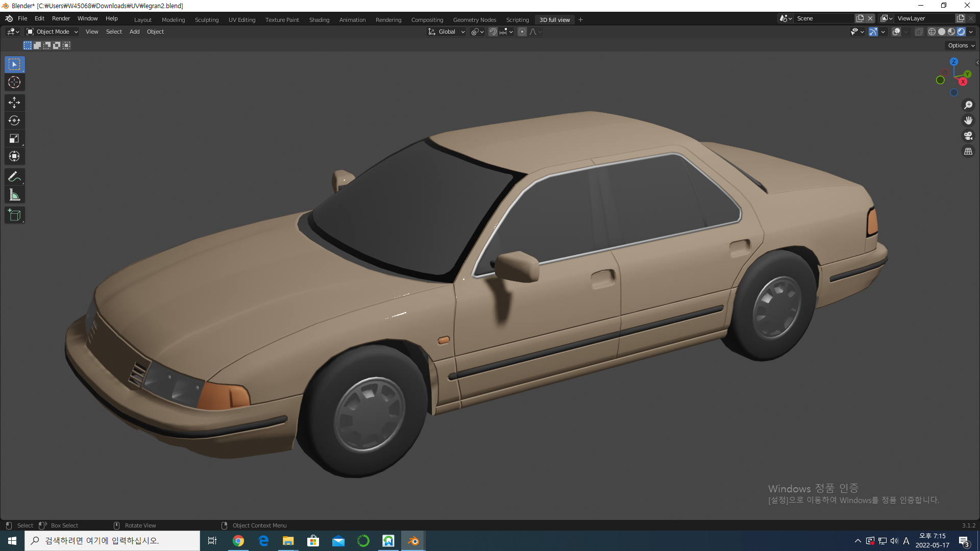Toggle proportional editing
980x551 pixels.
click(x=522, y=32)
